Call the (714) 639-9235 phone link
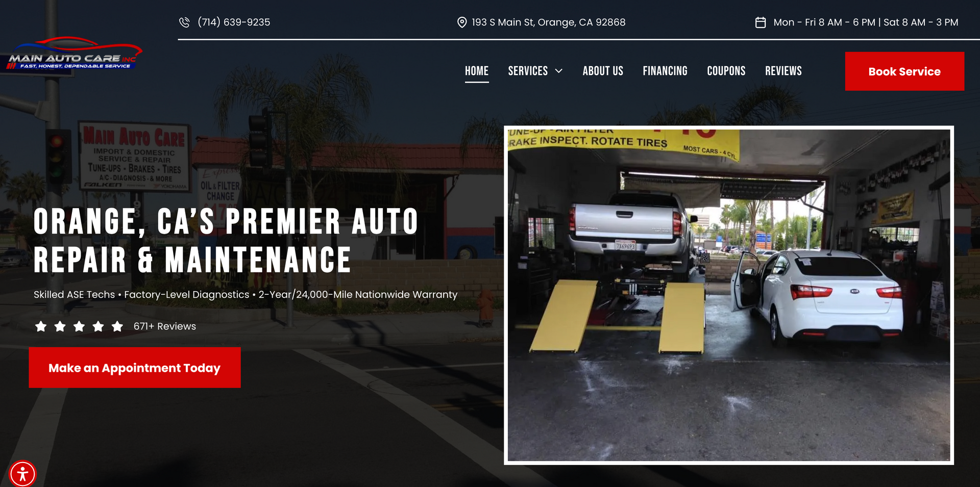 (234, 22)
